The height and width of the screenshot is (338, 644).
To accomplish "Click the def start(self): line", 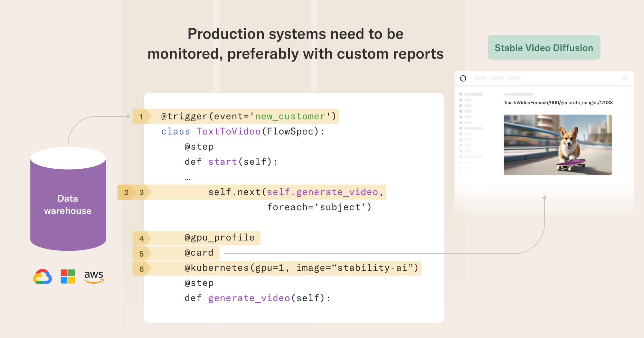I will click(x=231, y=162).
